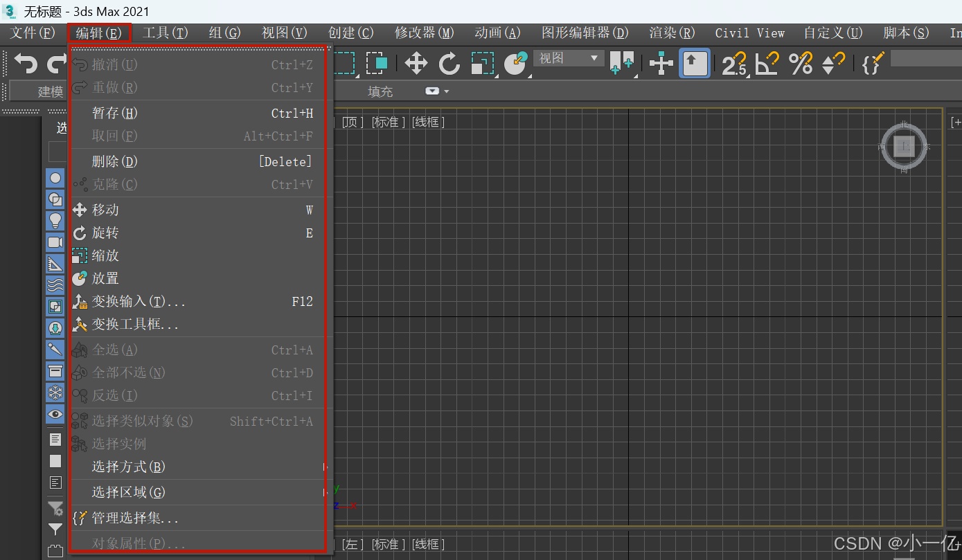This screenshot has height=560, width=962.
Task: Open 变换工具框... from the Edit menu
Action: click(198, 324)
